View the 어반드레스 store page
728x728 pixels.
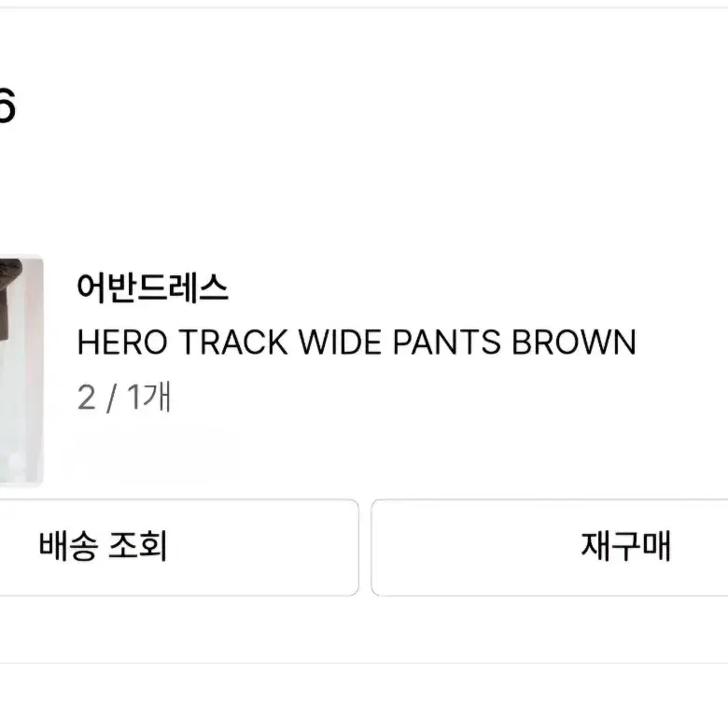tap(152, 287)
